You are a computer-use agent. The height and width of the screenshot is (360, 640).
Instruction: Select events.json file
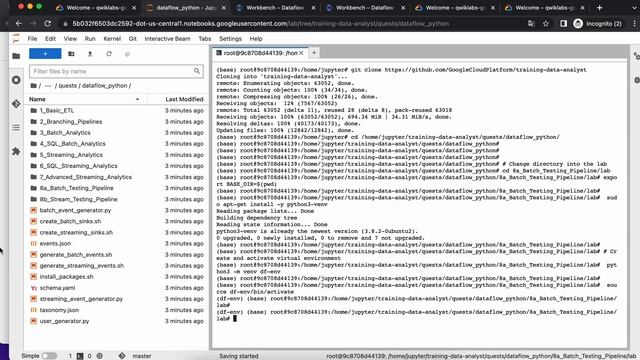pos(55,243)
